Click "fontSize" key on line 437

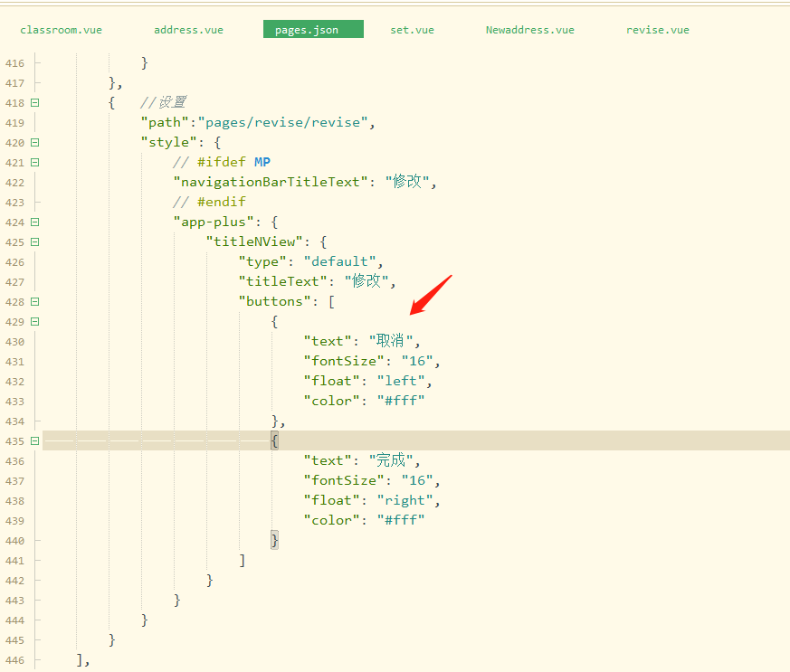pos(344,480)
